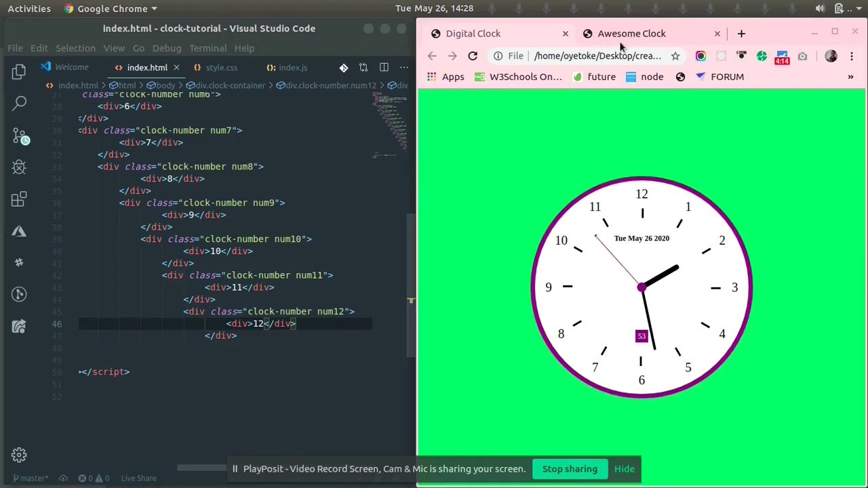Close the Awesome Clock tab
Image resolution: width=868 pixels, height=488 pixels.
coord(717,34)
